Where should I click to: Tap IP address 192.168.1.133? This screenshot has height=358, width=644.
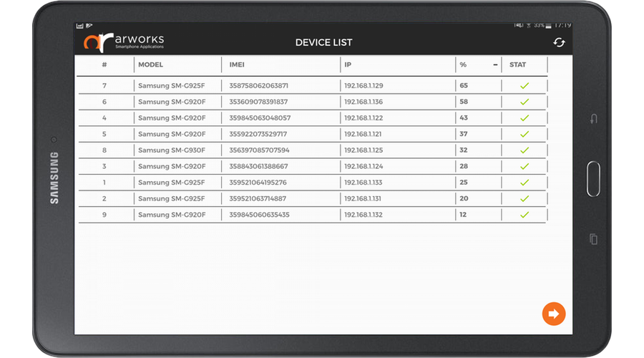click(363, 183)
